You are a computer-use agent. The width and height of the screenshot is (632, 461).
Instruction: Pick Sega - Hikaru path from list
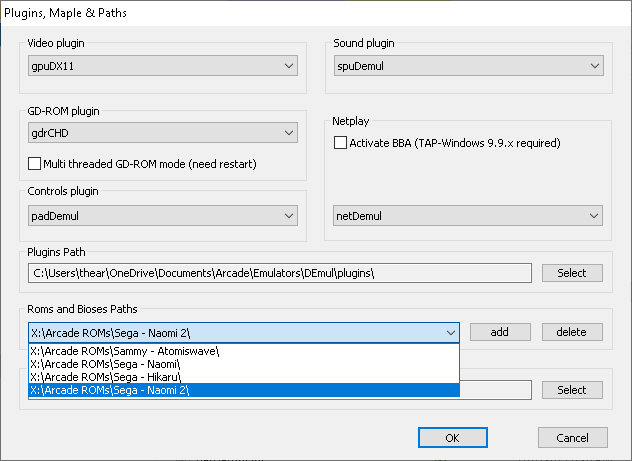[244, 377]
